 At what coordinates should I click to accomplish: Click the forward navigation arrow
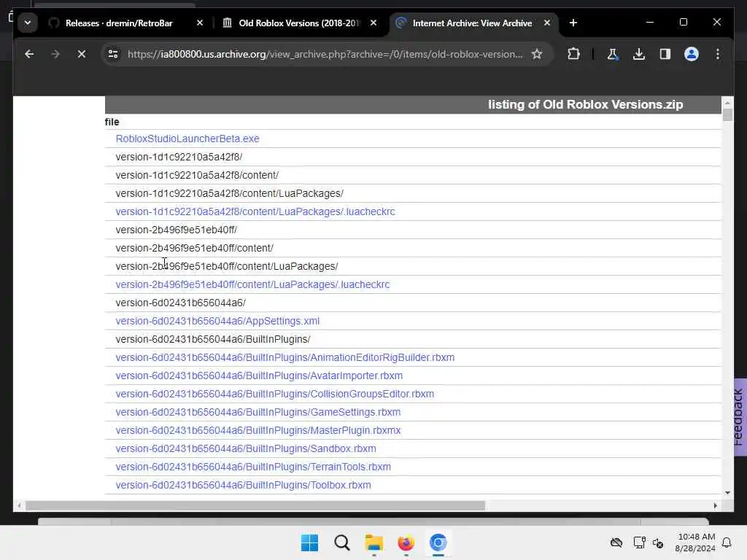pyautogui.click(x=55, y=54)
